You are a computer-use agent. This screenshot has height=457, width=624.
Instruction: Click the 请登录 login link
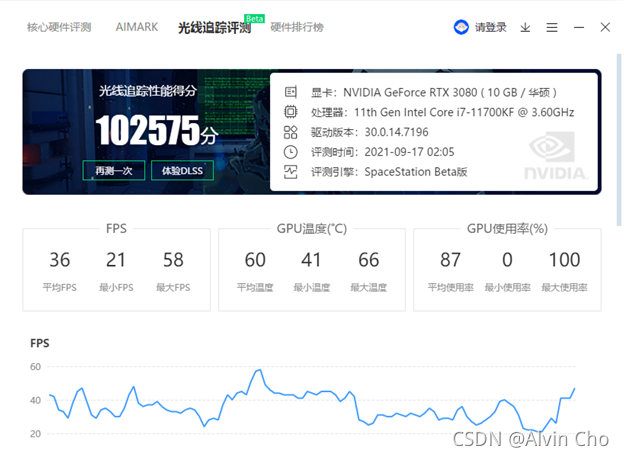491,27
